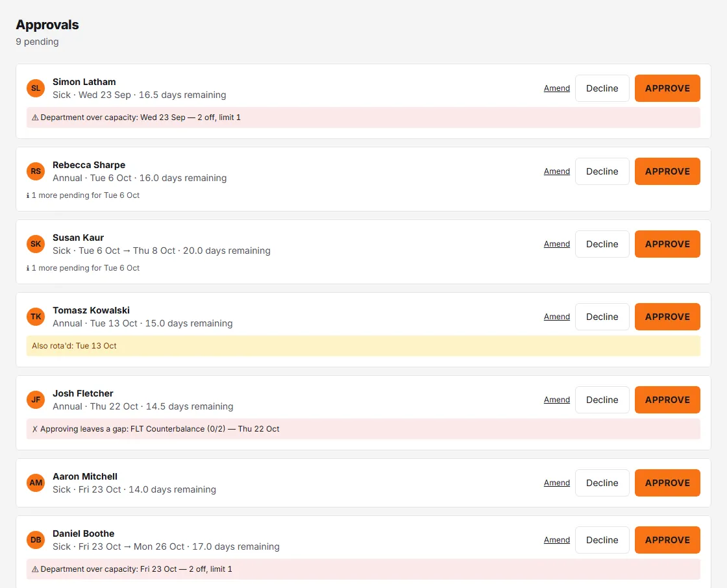Screen dimensions: 727x588
Task: Click the '9 pending' count text
Action: tap(37, 42)
